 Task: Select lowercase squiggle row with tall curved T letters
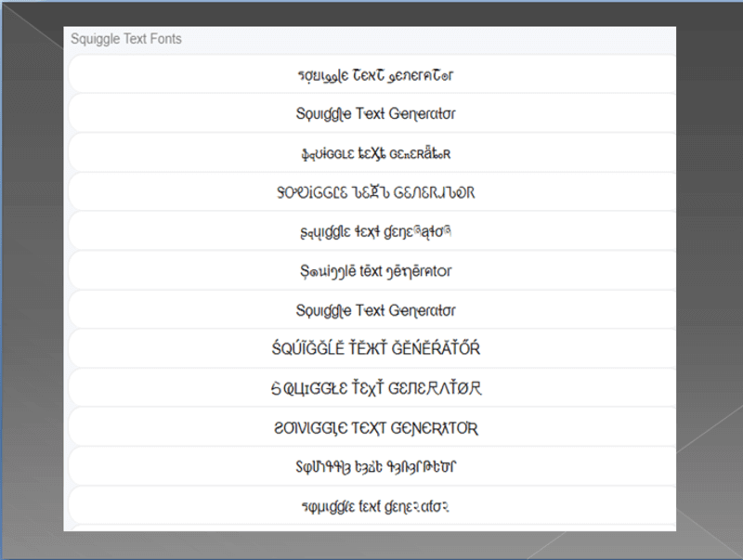372,75
